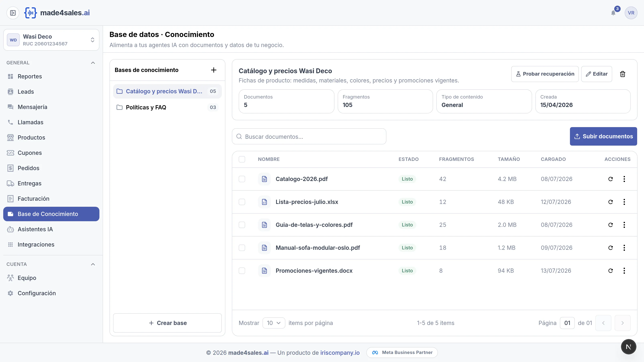
Task: Follow the iriscompany.io footer link
Action: coord(340,353)
